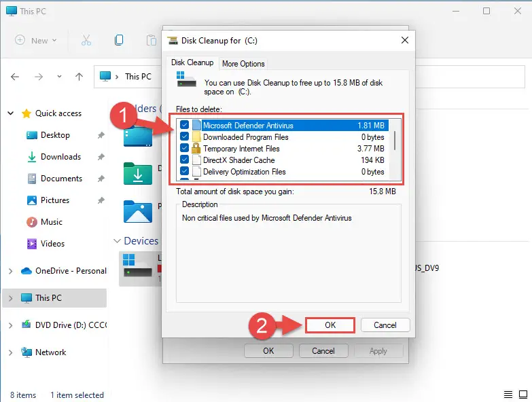
Task: Uncheck DirectX Shader Cache checkbox
Action: click(x=185, y=160)
